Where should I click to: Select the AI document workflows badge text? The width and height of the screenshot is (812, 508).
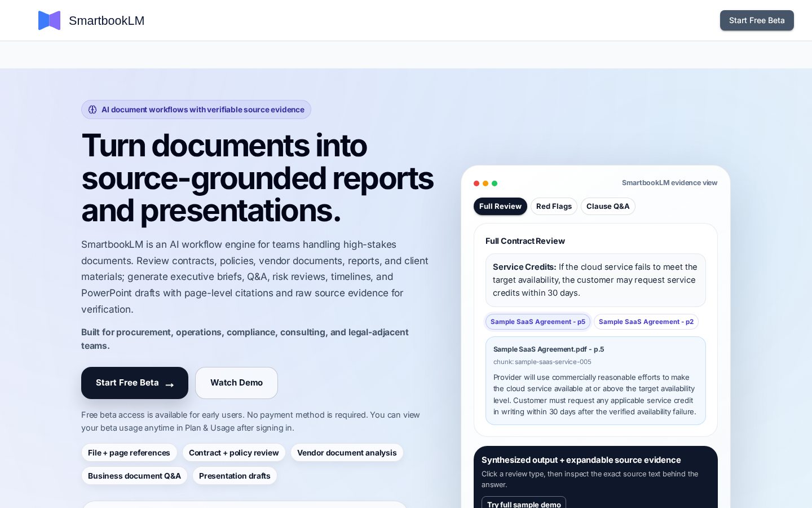[203, 110]
